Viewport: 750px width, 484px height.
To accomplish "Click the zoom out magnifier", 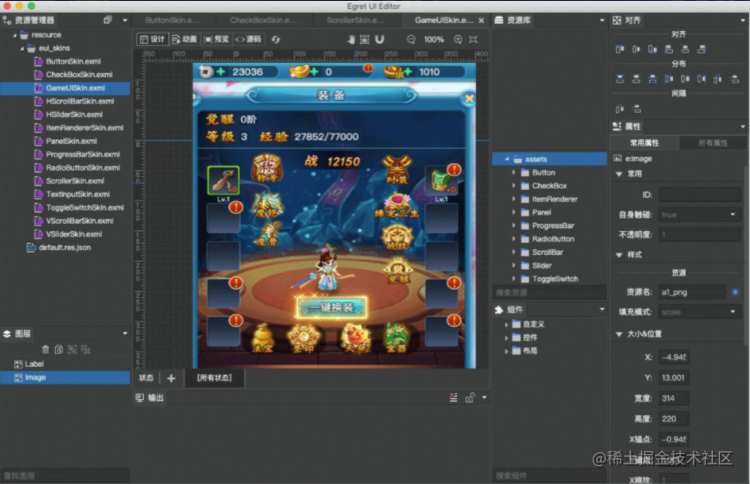I will pyautogui.click(x=411, y=39).
